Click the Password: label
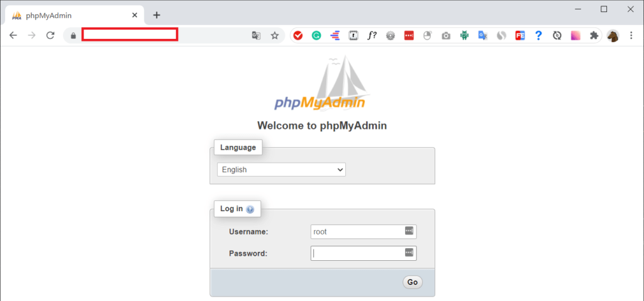The height and width of the screenshot is (301, 644). tap(248, 253)
